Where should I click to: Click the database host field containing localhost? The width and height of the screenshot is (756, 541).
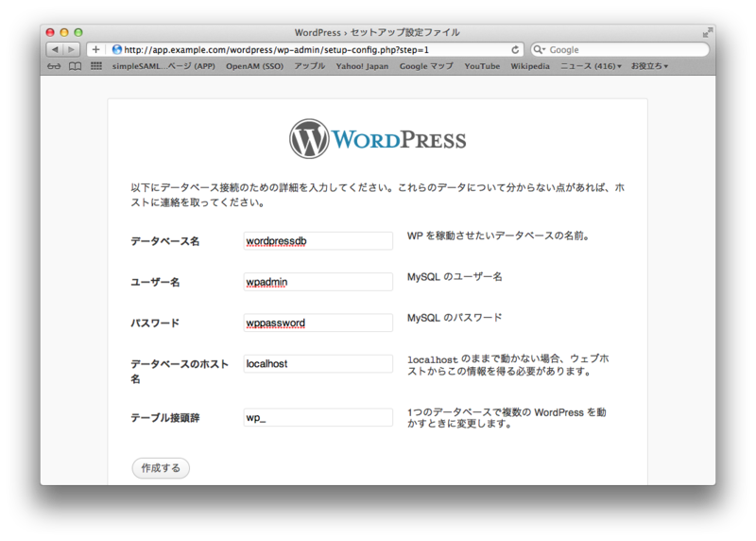(x=318, y=364)
